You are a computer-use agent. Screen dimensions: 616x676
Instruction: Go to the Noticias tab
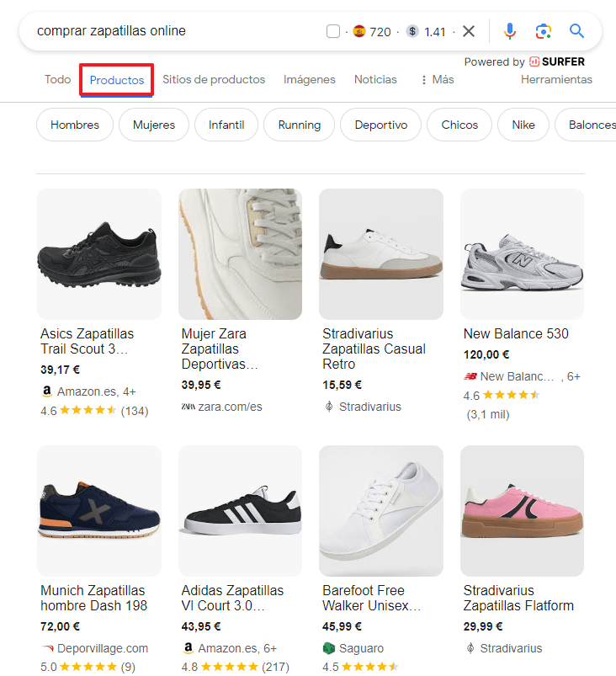click(x=375, y=80)
